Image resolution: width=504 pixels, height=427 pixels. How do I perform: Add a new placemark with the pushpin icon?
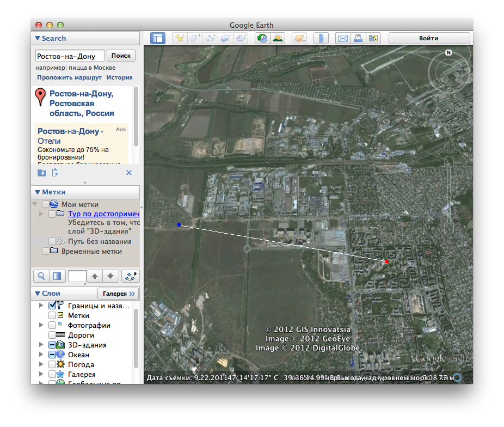click(180, 38)
